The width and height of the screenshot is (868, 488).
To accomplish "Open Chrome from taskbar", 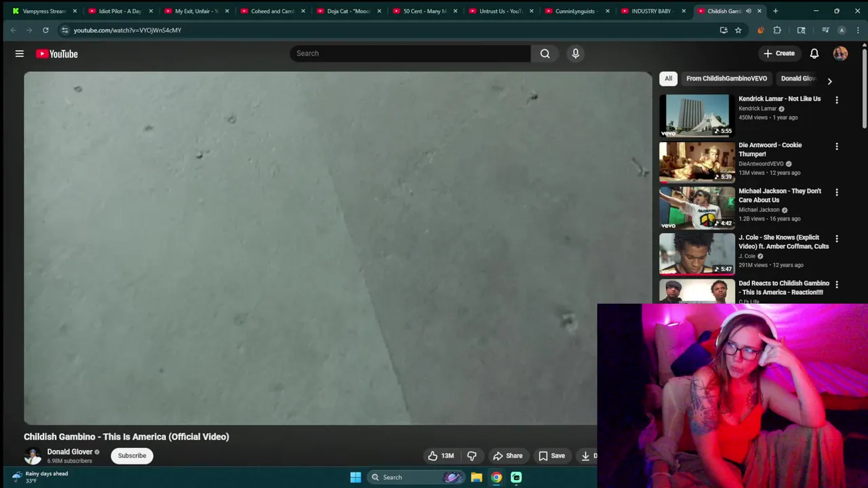I will 496,477.
